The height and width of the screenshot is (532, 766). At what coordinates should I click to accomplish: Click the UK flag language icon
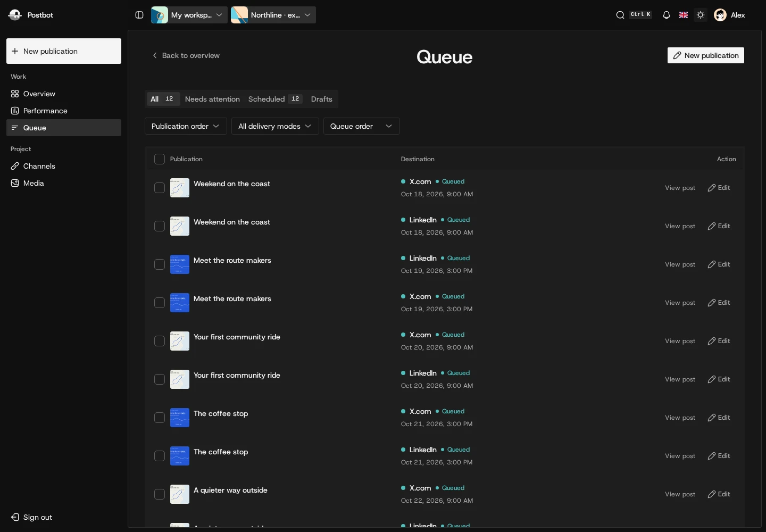tap(684, 15)
